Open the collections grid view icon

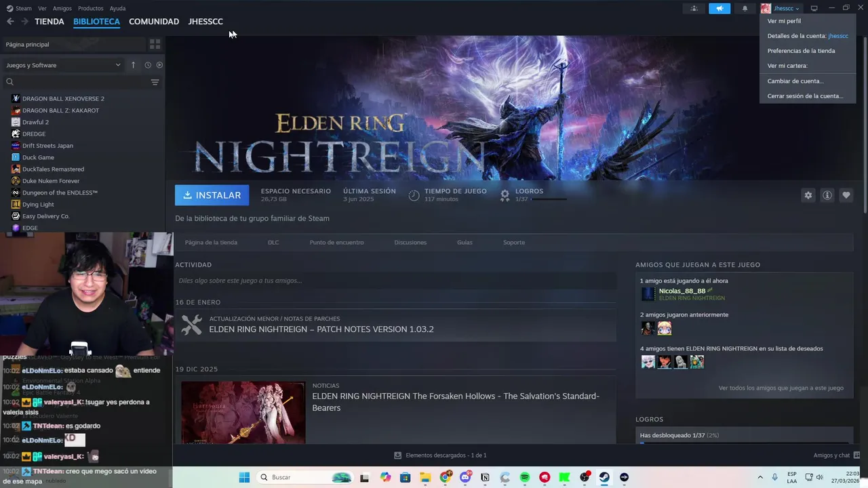[155, 44]
